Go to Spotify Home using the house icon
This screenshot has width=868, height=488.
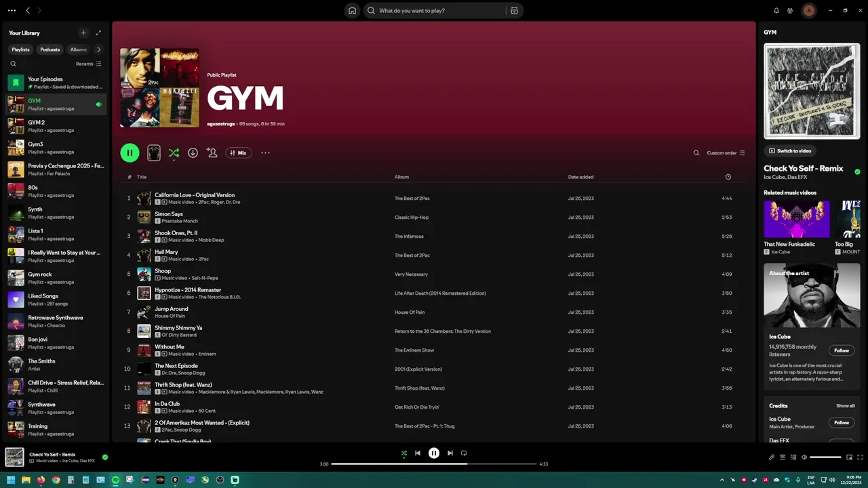(x=352, y=11)
